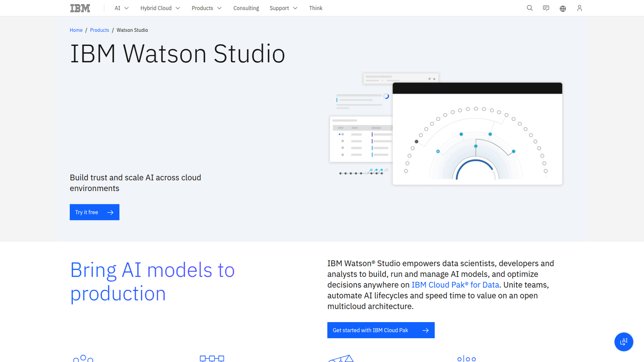This screenshot has width=644, height=362.
Task: Follow the IBM Cloud Pak for Data link
Action: pyautogui.click(x=455, y=285)
